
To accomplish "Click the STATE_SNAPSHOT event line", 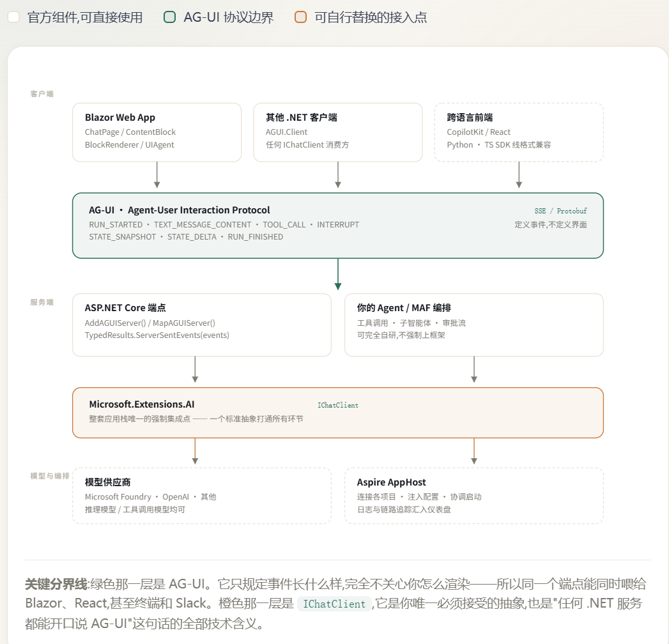I will tap(185, 236).
